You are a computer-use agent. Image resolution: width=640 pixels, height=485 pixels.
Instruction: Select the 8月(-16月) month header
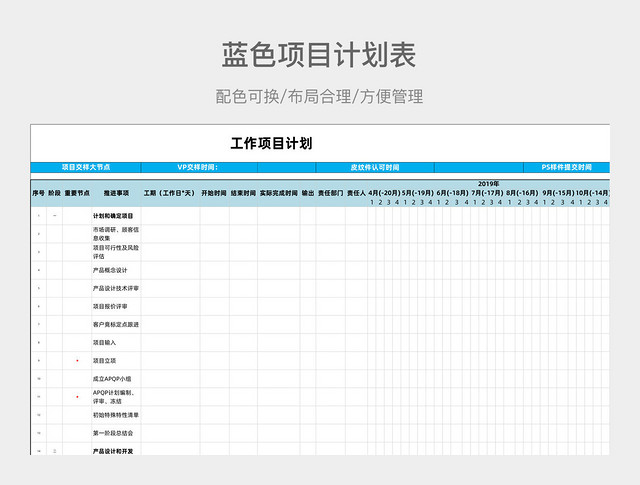pyautogui.click(x=522, y=193)
